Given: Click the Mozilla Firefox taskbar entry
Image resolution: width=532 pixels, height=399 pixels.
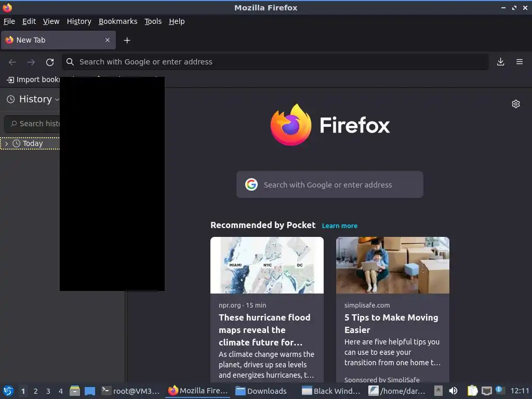Looking at the screenshot, I should point(198,391).
